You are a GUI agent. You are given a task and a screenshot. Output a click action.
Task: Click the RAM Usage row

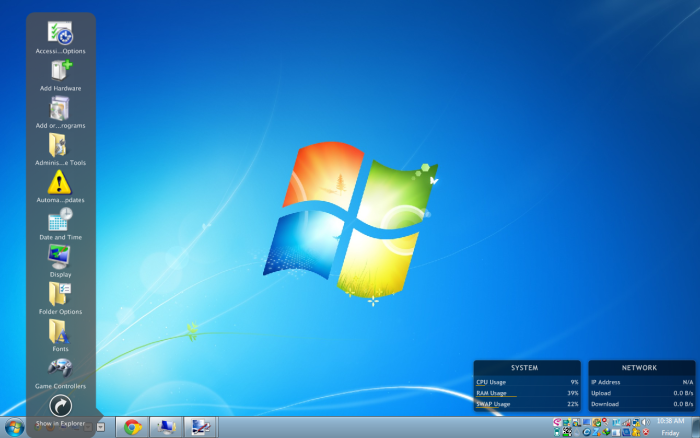pyautogui.click(x=527, y=393)
